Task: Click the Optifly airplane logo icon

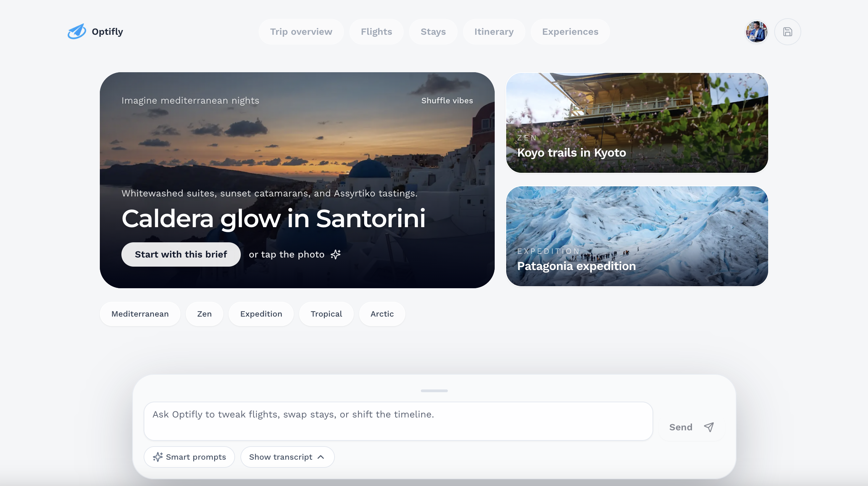Action: pyautogui.click(x=77, y=31)
